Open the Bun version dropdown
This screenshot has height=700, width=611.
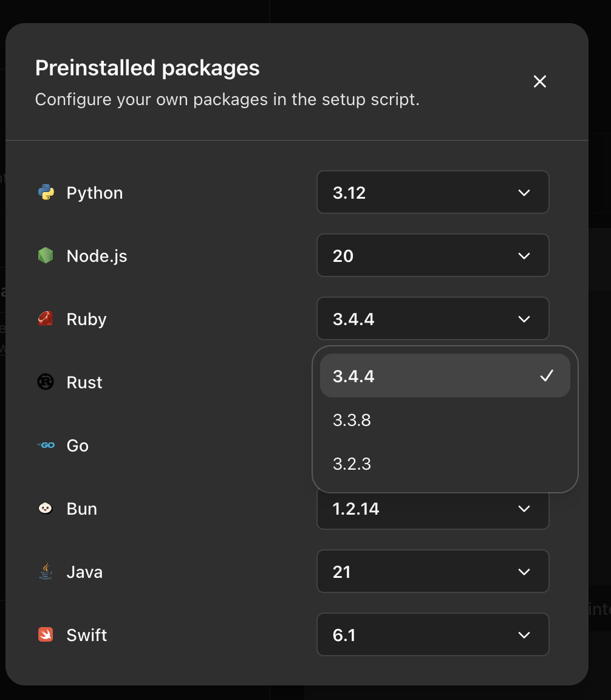point(433,510)
